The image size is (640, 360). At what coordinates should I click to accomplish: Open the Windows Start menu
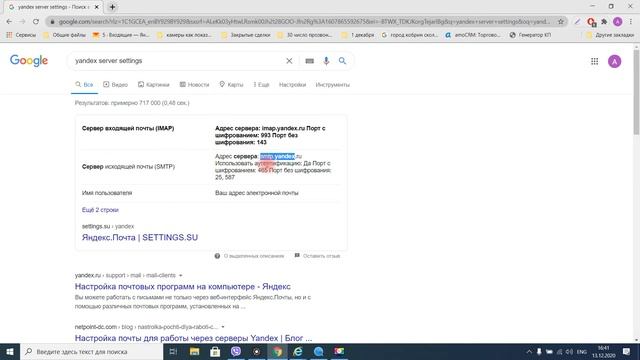pyautogui.click(x=10, y=351)
